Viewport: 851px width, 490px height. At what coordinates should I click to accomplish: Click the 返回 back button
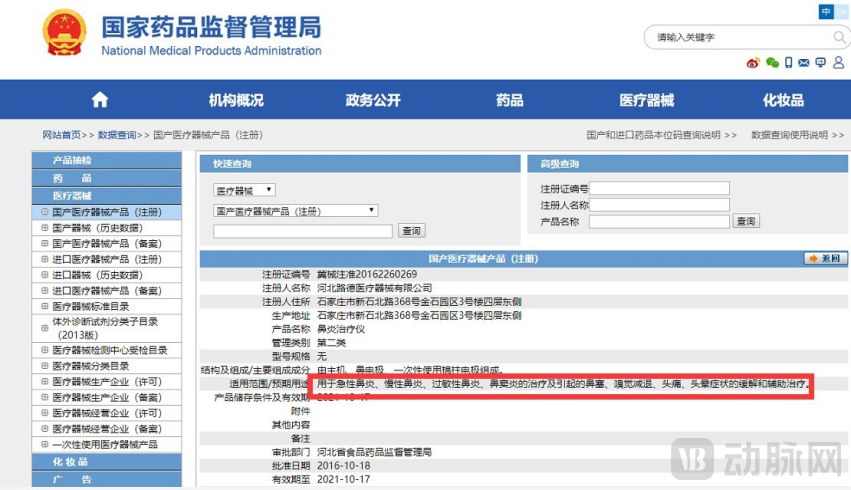(825, 259)
